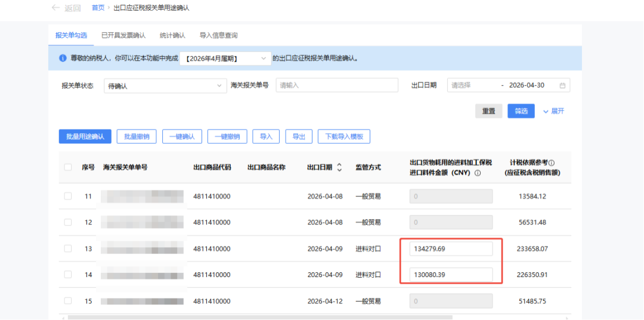644x320 pixels.
Task: Click the disabled amount field in row 11
Action: (451, 196)
